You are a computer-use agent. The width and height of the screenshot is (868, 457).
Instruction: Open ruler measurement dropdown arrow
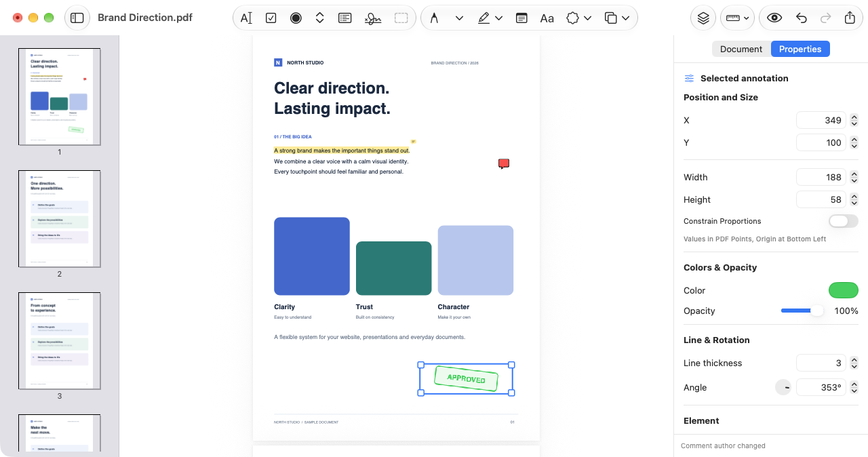tap(747, 18)
